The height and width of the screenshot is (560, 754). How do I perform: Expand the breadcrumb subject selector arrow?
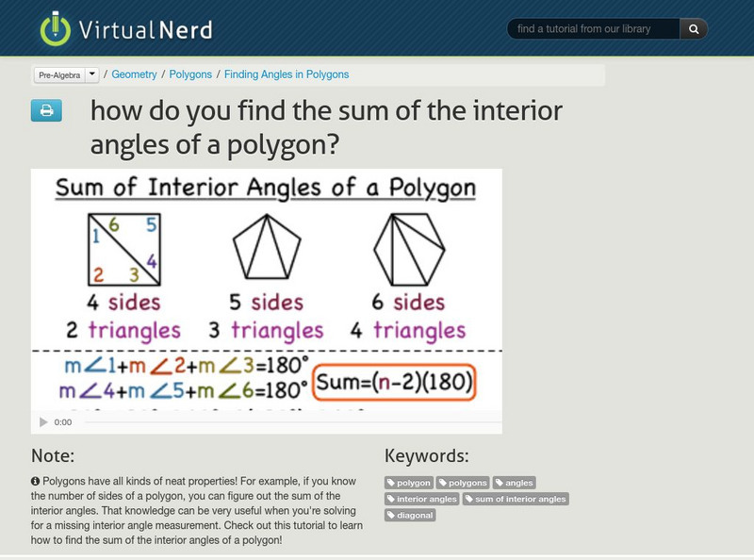[91, 74]
